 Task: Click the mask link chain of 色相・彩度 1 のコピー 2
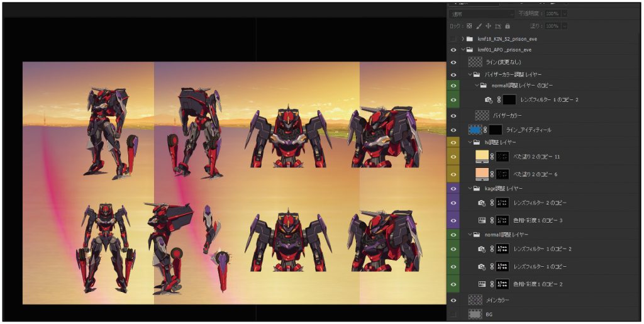pyautogui.click(x=492, y=284)
